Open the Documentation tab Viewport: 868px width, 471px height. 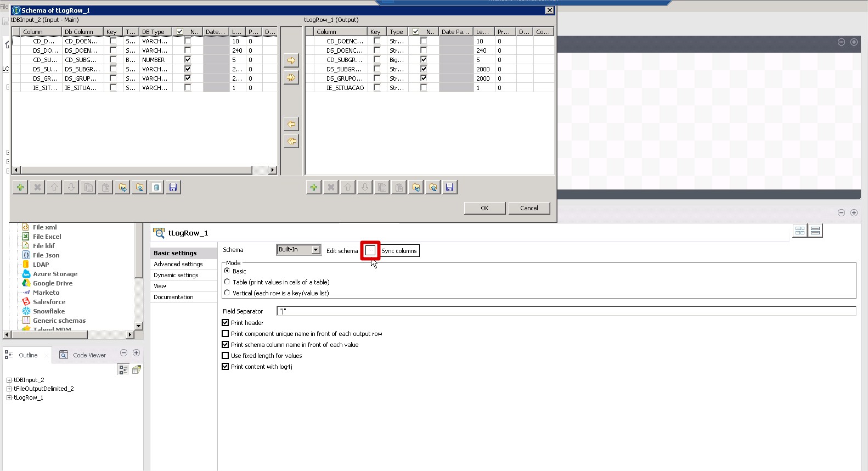point(173,297)
